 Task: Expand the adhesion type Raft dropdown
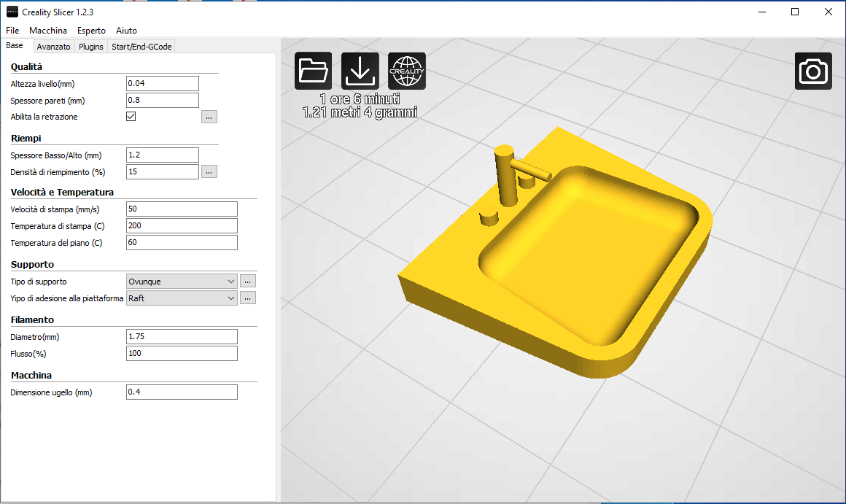[x=182, y=298]
